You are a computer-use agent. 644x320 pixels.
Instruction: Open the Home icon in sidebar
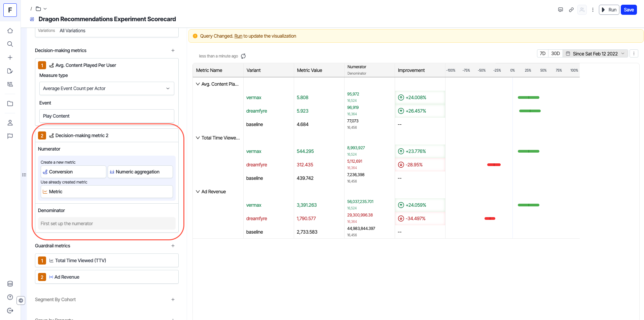point(10,31)
